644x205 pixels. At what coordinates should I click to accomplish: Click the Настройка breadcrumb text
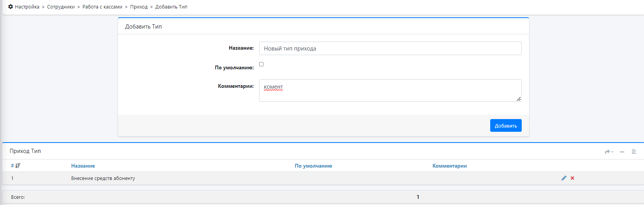pyautogui.click(x=27, y=7)
